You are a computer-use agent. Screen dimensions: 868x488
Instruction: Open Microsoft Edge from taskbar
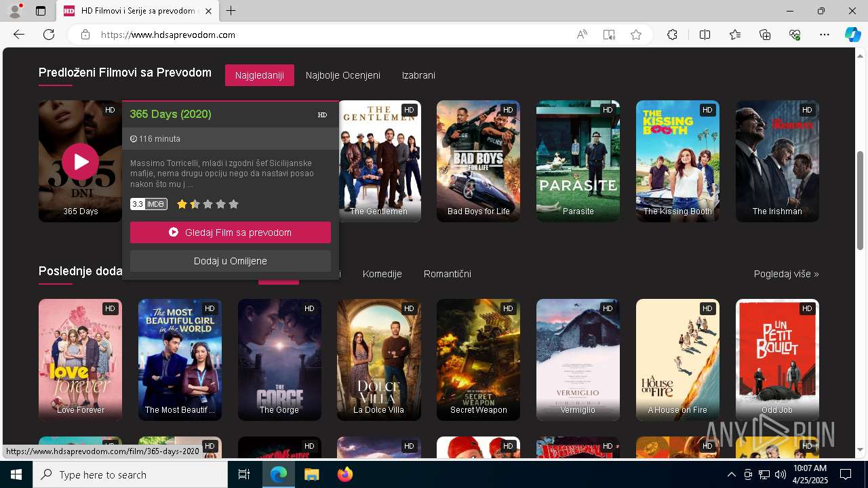[x=279, y=474]
